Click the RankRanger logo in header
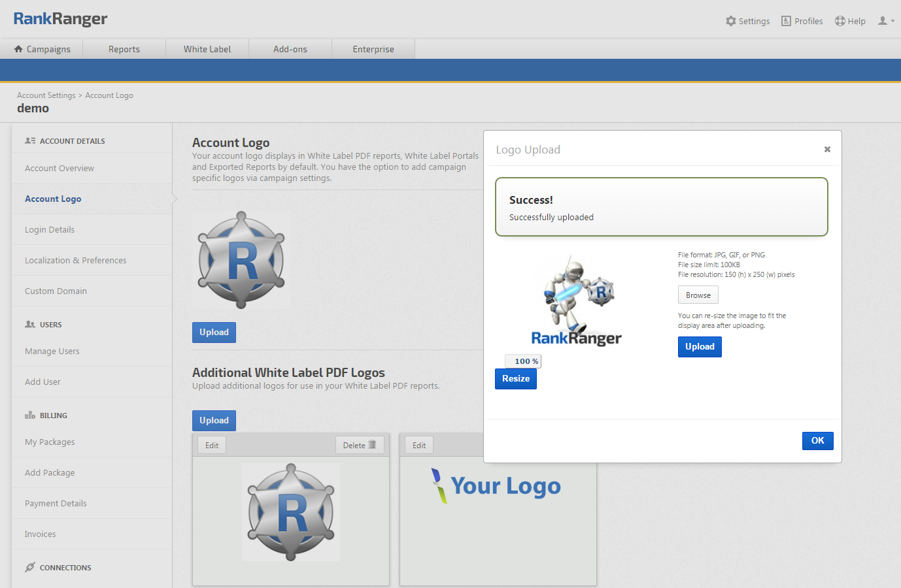901x588 pixels. [60, 19]
